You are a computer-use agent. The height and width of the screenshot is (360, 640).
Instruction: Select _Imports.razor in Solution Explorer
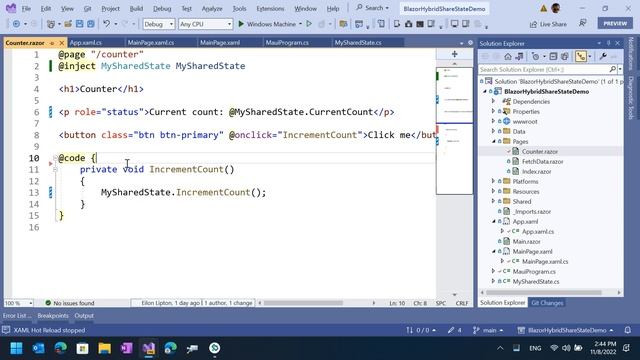click(x=531, y=211)
